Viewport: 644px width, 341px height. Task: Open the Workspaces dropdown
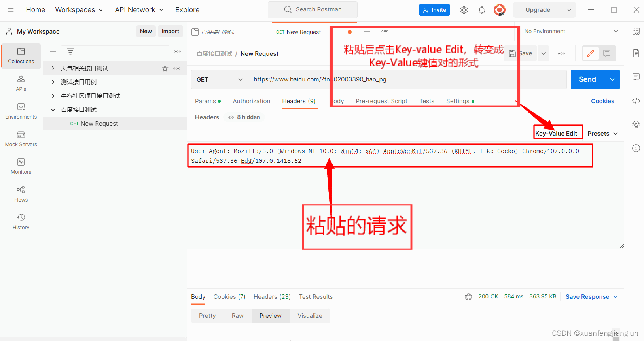pos(79,10)
